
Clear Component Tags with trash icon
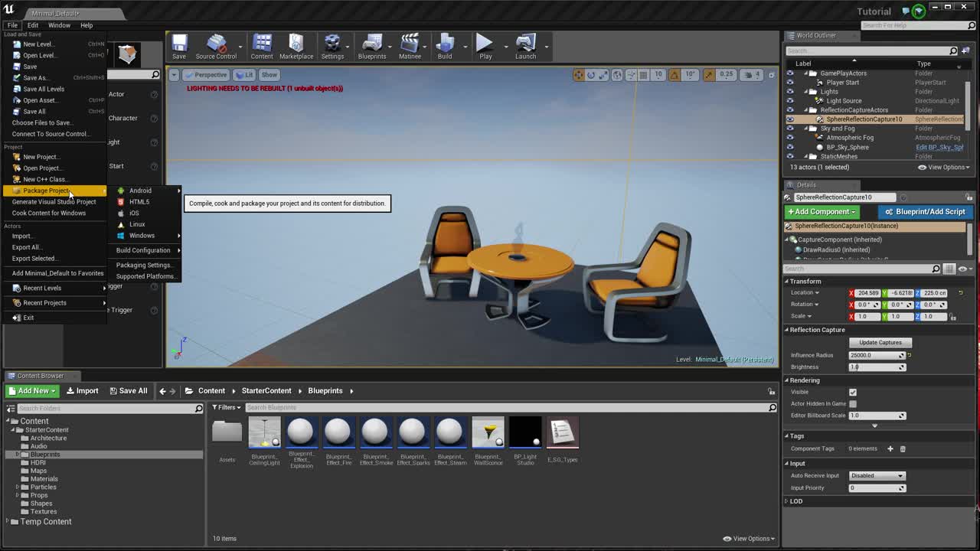pyautogui.click(x=903, y=448)
